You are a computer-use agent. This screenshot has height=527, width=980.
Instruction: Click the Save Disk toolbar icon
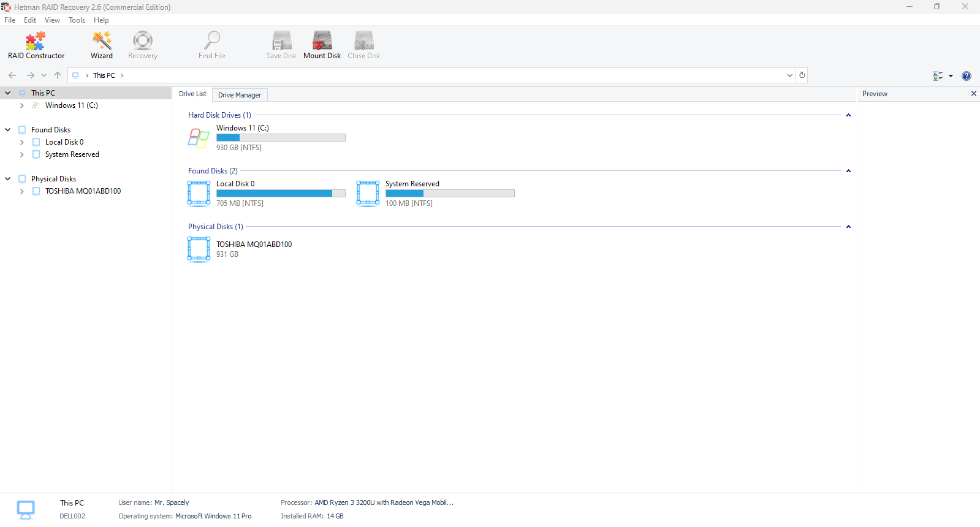tap(281, 45)
